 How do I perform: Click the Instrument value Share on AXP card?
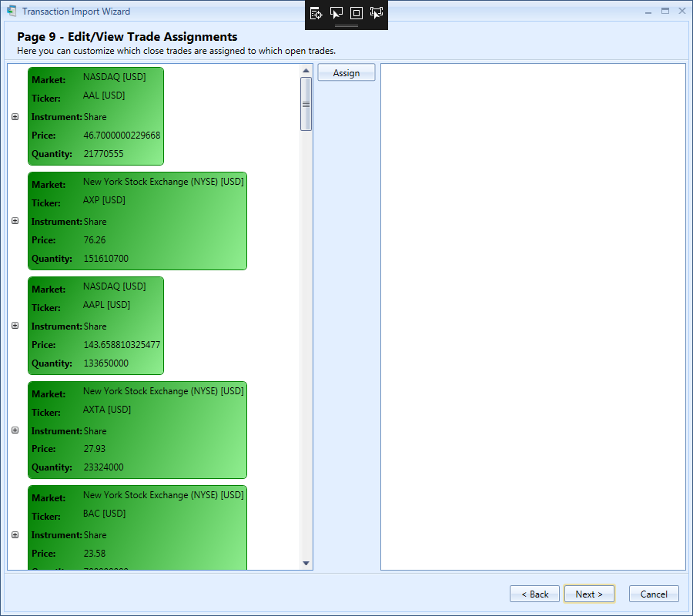click(95, 222)
